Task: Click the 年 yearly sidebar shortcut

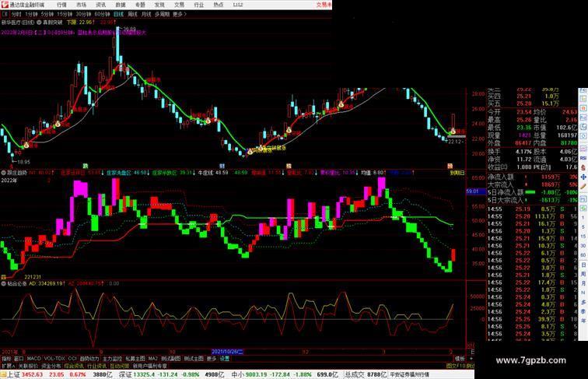Action: (x=583, y=321)
